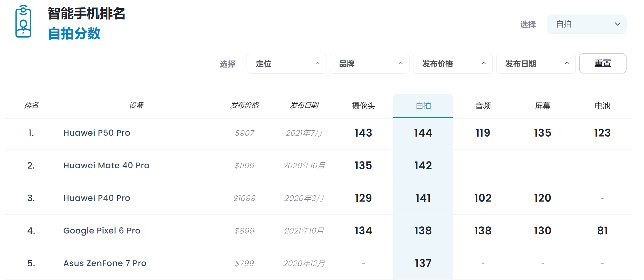
Task: Open the Huawei Mate 40 Pro link
Action: pos(106,165)
